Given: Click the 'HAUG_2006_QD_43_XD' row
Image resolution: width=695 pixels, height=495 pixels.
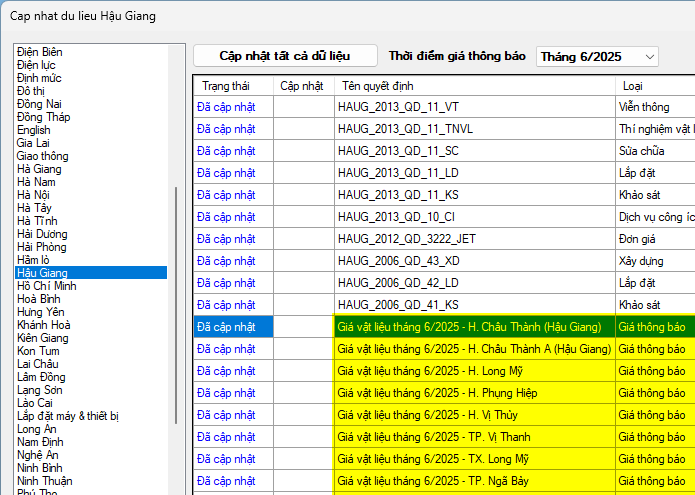Looking at the screenshot, I should tap(444, 261).
